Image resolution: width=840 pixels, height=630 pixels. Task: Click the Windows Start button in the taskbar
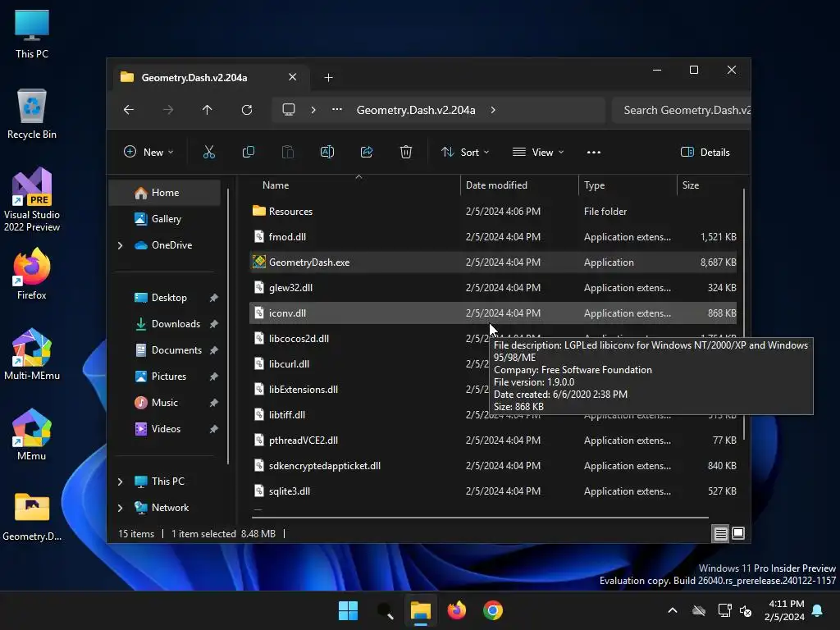pyautogui.click(x=348, y=610)
